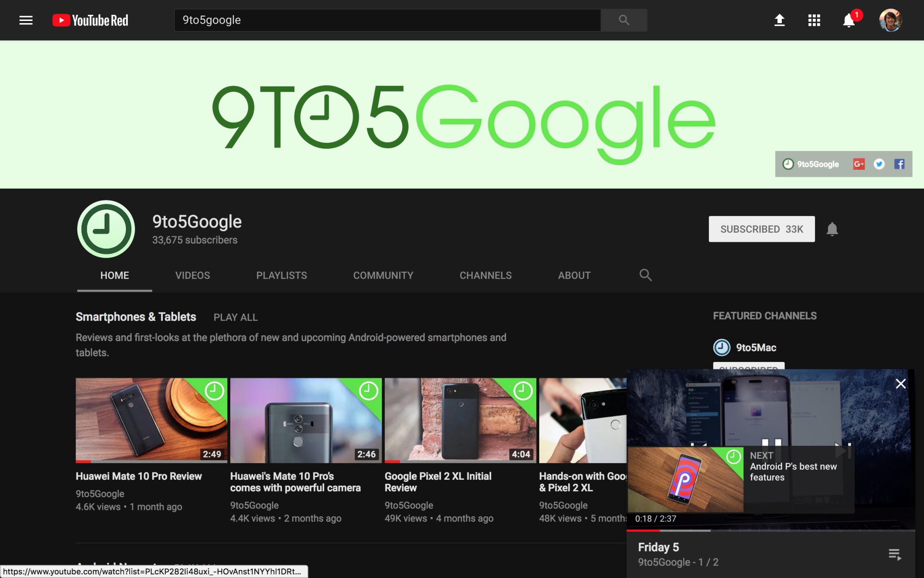Image resolution: width=924 pixels, height=578 pixels.
Task: Open the hamburger guide menu
Action: 26,20
